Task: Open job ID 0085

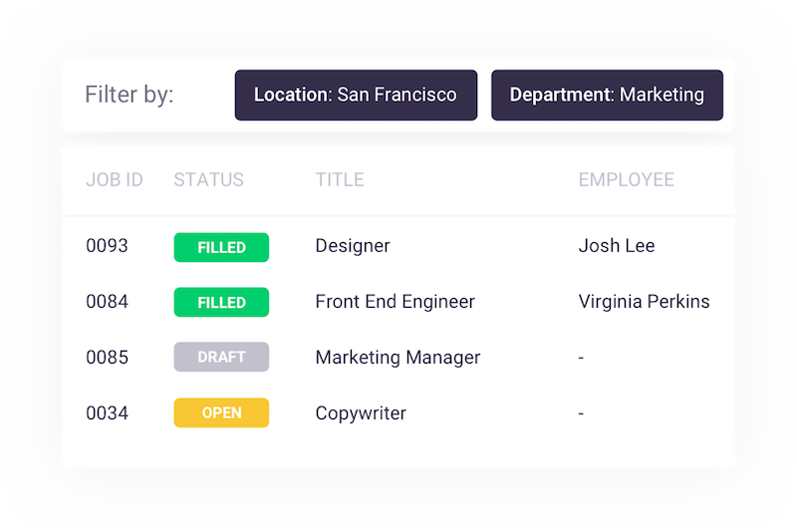Action: click(x=107, y=357)
